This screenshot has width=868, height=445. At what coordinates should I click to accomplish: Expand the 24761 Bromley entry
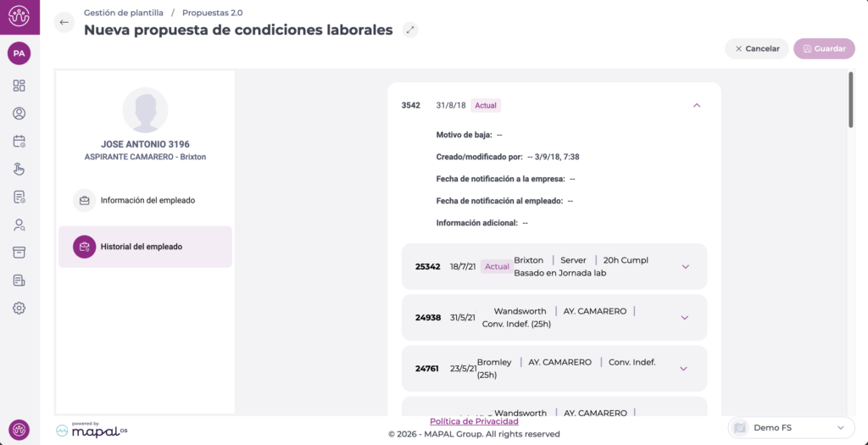coord(683,369)
